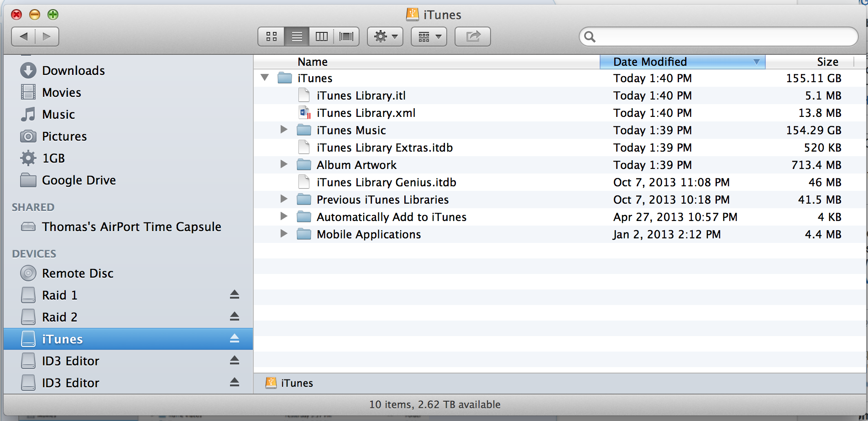Select the iTunes Library.itl file
868x421 pixels.
pyautogui.click(x=559, y=96)
